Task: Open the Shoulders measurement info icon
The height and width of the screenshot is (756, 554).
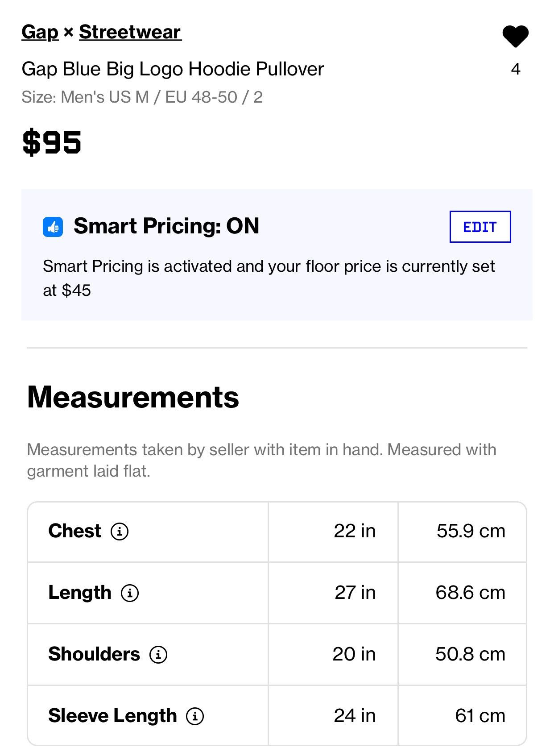Action: click(x=158, y=655)
